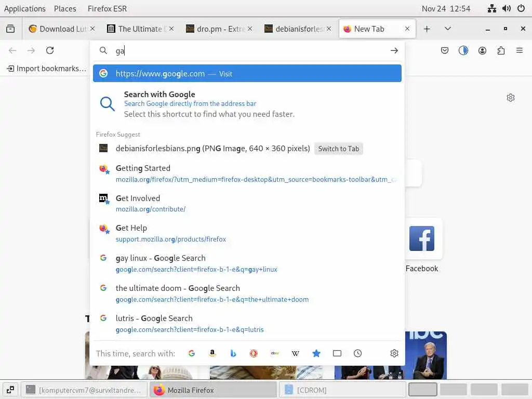Screen dimensions: 532x399
Task: Close the New Tab tab
Action: [407, 29]
